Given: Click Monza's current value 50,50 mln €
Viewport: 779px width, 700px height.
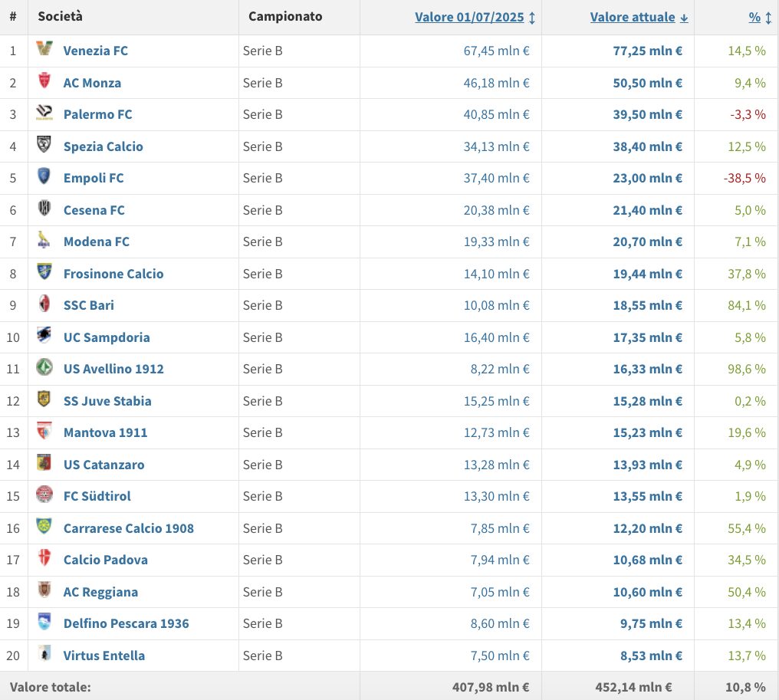Looking at the screenshot, I should (x=647, y=83).
